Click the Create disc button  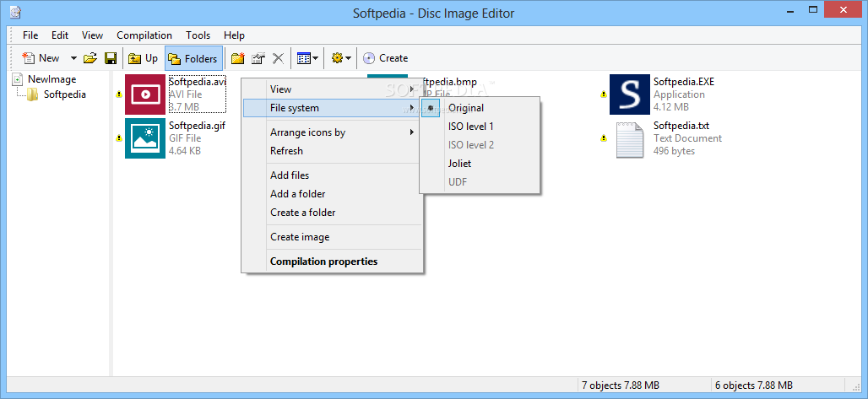coord(385,58)
